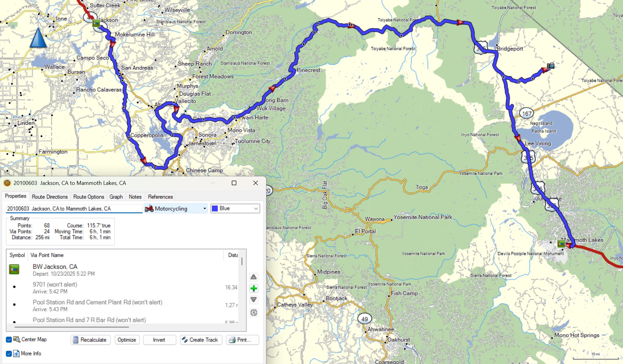The width and height of the screenshot is (623, 364).
Task: Open the Motorcycling activity profile dropdown
Action: [x=176, y=209]
